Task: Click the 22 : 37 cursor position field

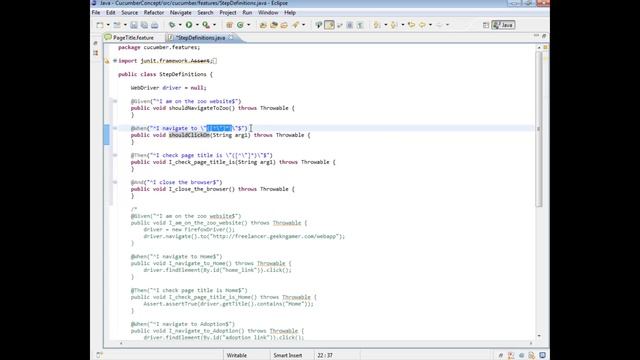Action: (x=325, y=356)
